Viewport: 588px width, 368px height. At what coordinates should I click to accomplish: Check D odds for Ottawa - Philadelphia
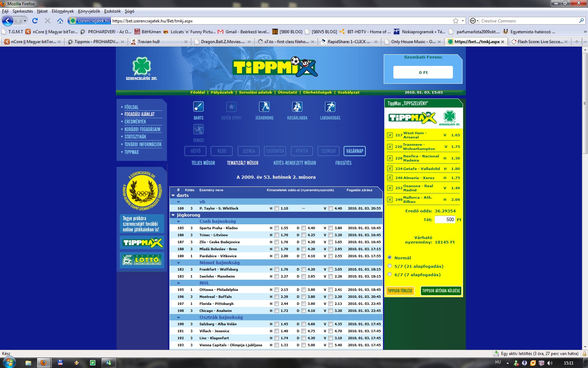[304, 290]
